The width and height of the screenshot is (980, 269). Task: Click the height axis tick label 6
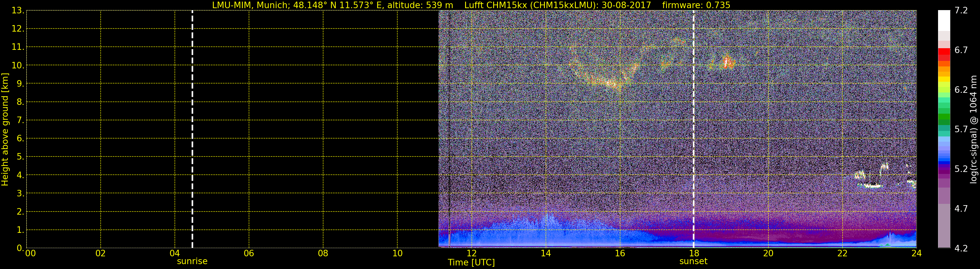coord(20,138)
